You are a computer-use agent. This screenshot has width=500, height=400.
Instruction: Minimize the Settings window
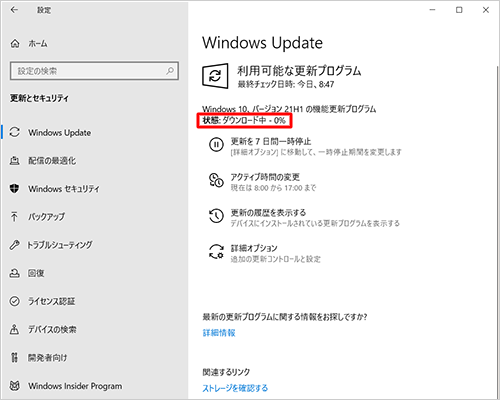433,10
